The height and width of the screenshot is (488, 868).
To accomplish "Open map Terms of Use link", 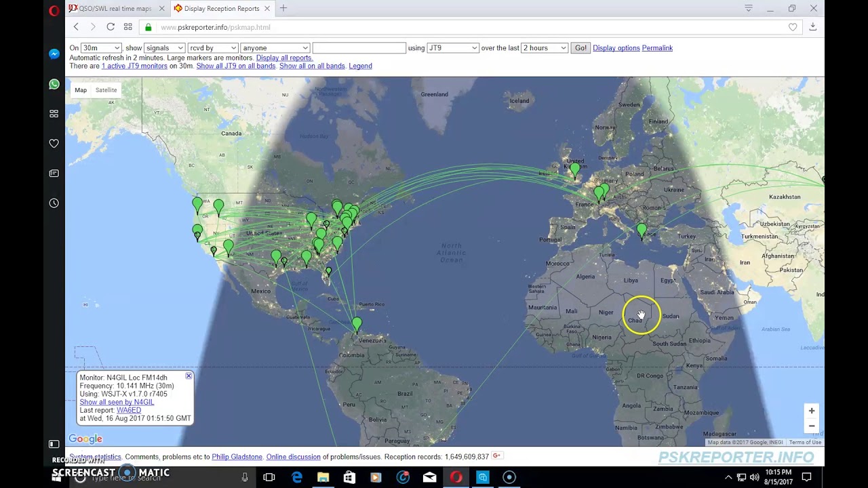I will 805,443.
